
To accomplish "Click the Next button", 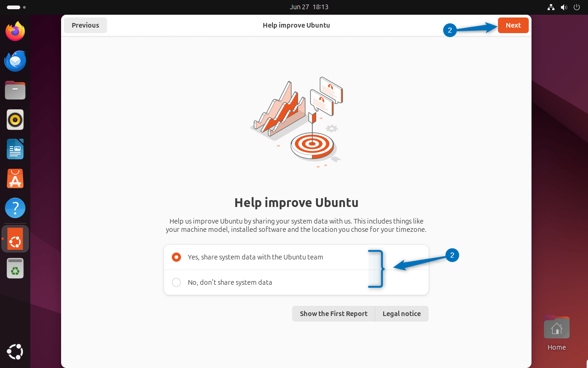I will coord(513,25).
